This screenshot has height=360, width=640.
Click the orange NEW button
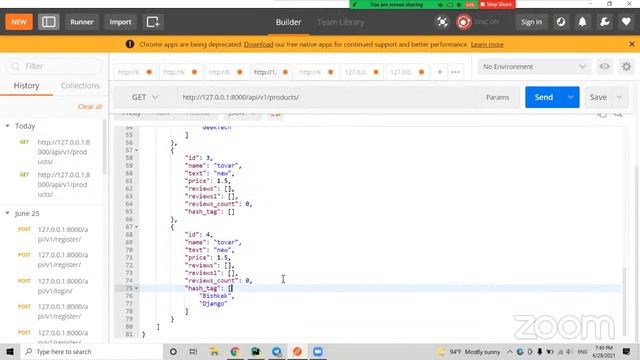(19, 22)
